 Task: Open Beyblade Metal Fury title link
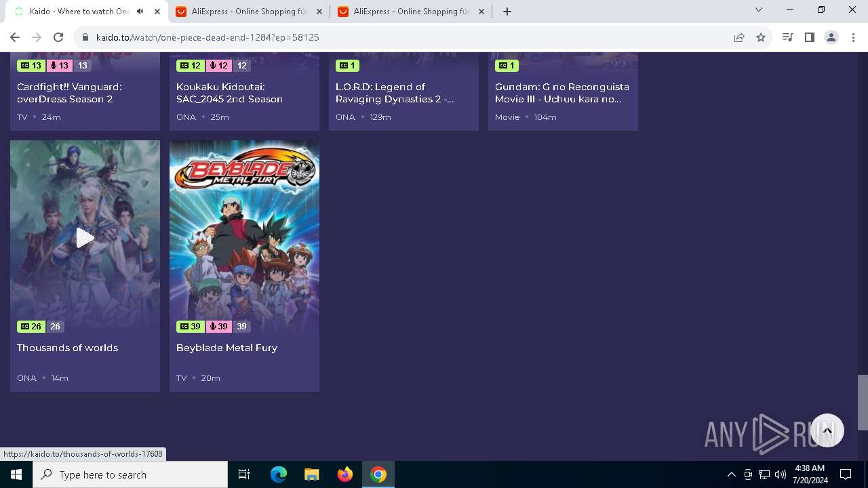(x=226, y=348)
